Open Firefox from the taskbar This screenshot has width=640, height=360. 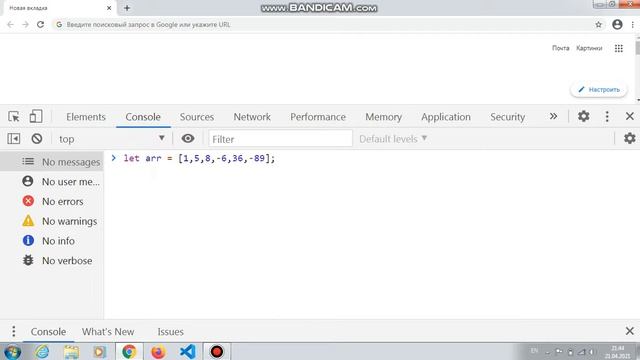pos(158,352)
